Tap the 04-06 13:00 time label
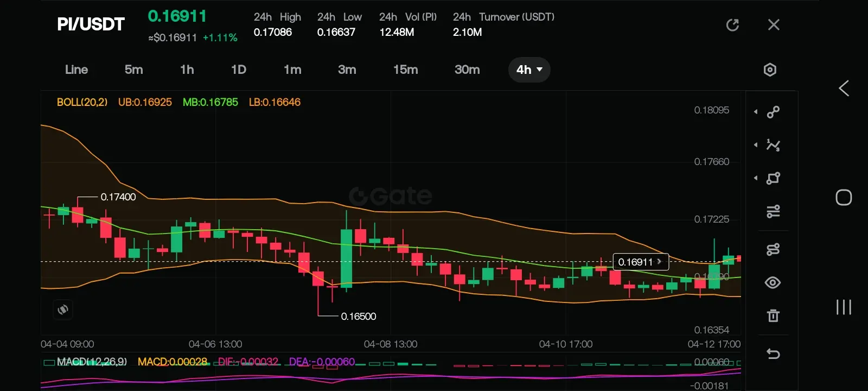Screen dimensions: 868x391 click(215, 344)
